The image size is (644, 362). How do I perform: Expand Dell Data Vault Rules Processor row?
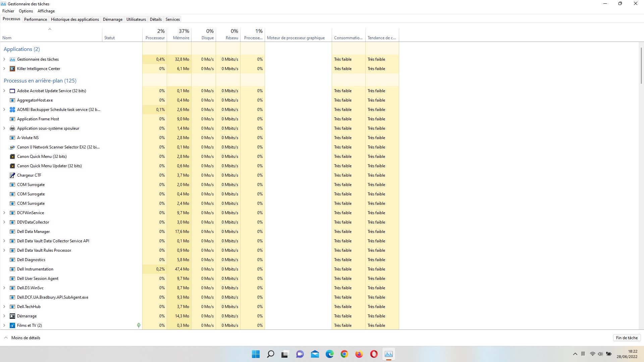tap(4, 250)
